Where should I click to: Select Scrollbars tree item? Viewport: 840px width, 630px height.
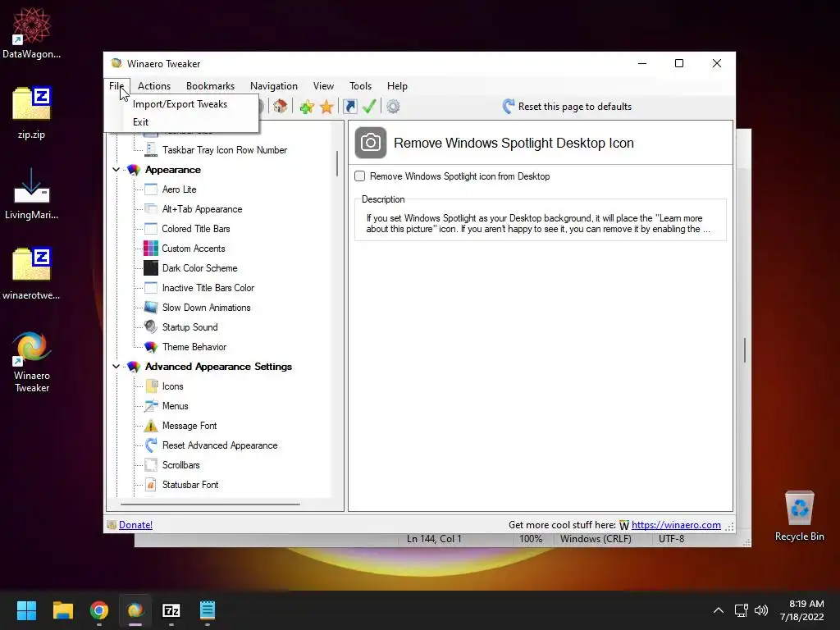pos(181,465)
